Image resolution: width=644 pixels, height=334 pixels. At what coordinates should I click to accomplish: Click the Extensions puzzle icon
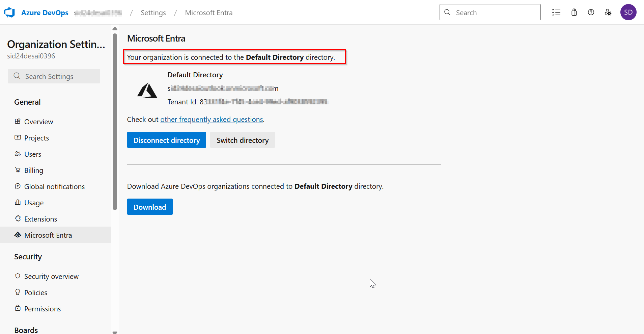(x=18, y=219)
